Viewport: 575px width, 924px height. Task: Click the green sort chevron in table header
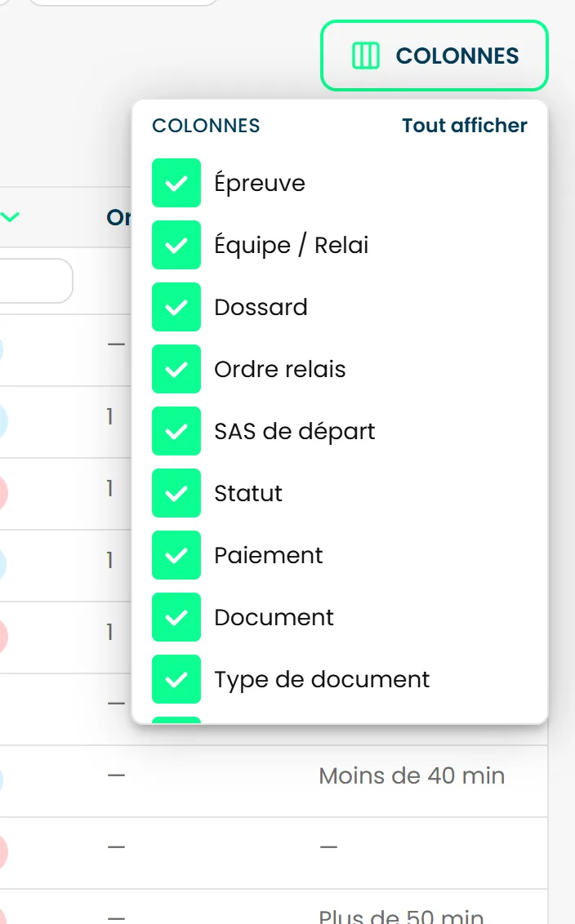click(10, 217)
